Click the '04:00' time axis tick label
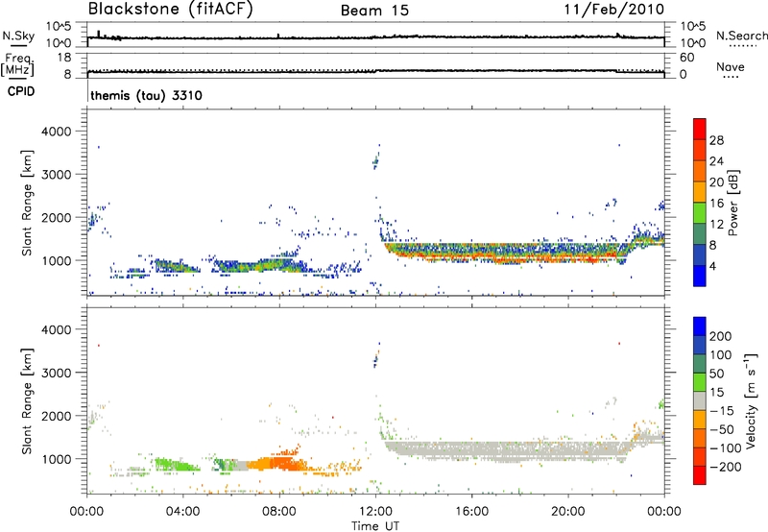 click(x=182, y=512)
